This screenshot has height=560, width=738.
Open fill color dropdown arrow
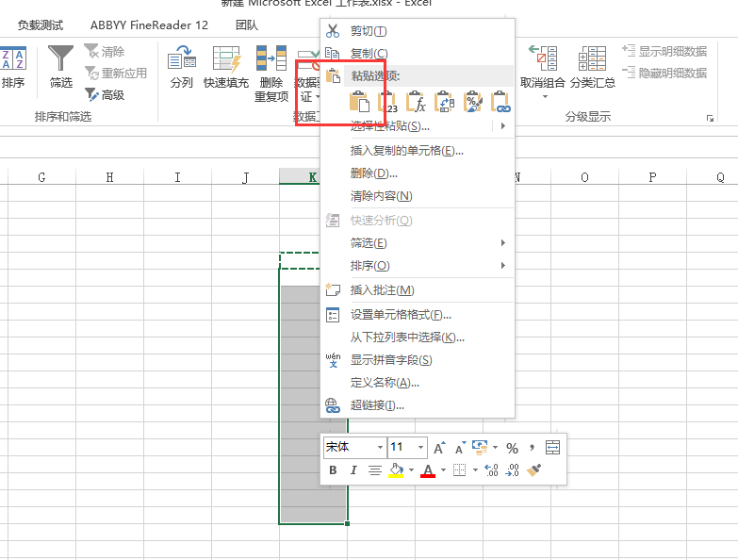coord(411,470)
